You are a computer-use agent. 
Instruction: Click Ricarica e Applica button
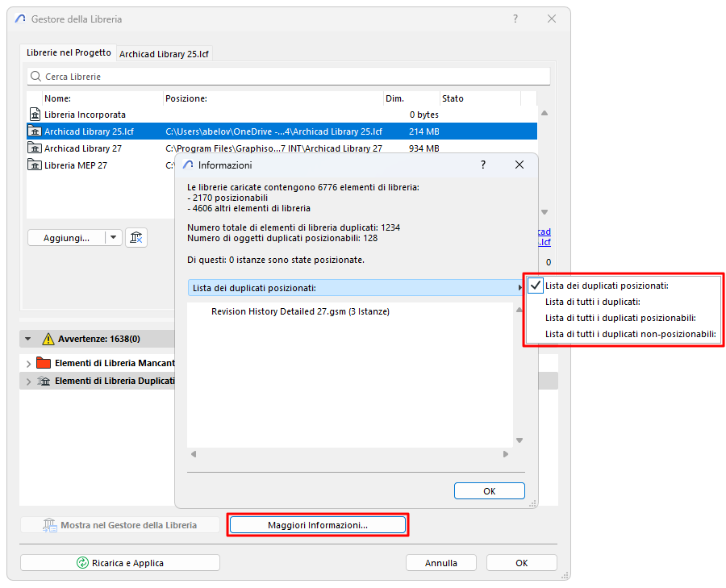point(120,562)
